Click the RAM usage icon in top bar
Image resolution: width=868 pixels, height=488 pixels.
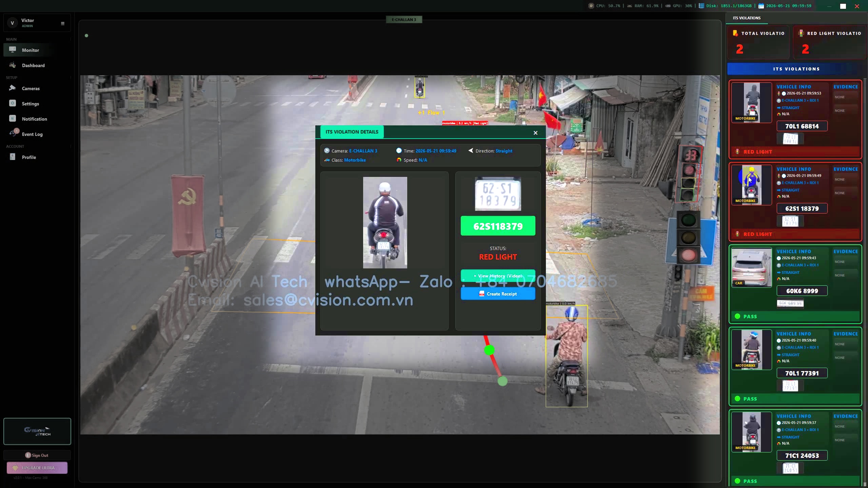pos(629,6)
